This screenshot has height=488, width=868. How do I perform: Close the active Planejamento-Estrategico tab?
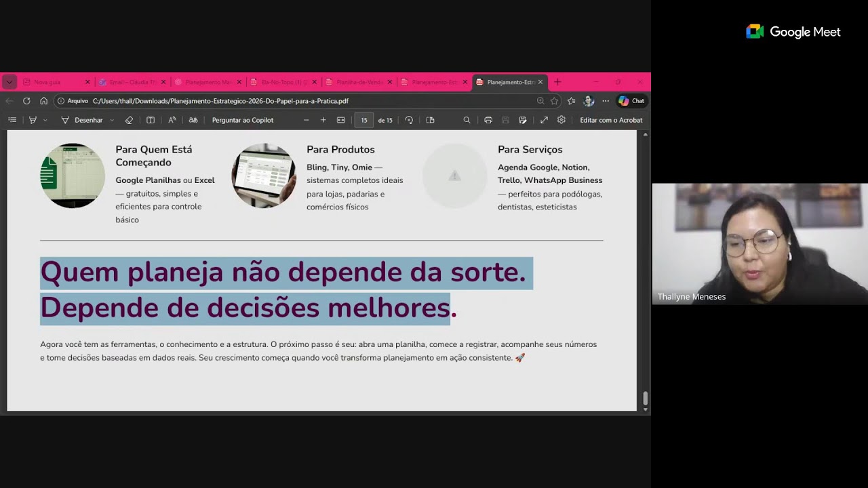coord(540,82)
